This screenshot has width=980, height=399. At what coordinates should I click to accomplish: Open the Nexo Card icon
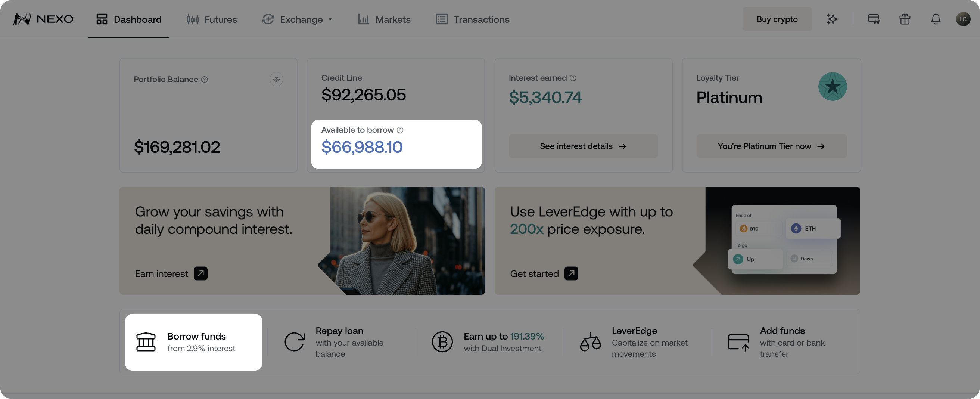coord(873,19)
